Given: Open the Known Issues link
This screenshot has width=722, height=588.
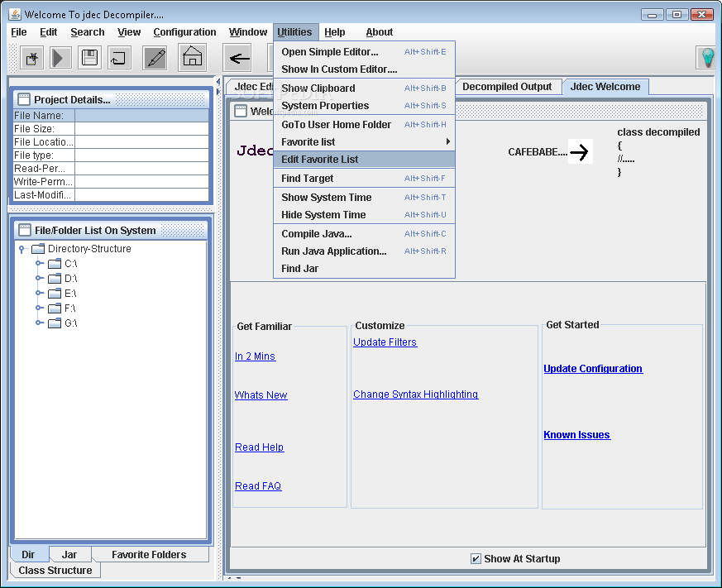Looking at the screenshot, I should pos(577,435).
